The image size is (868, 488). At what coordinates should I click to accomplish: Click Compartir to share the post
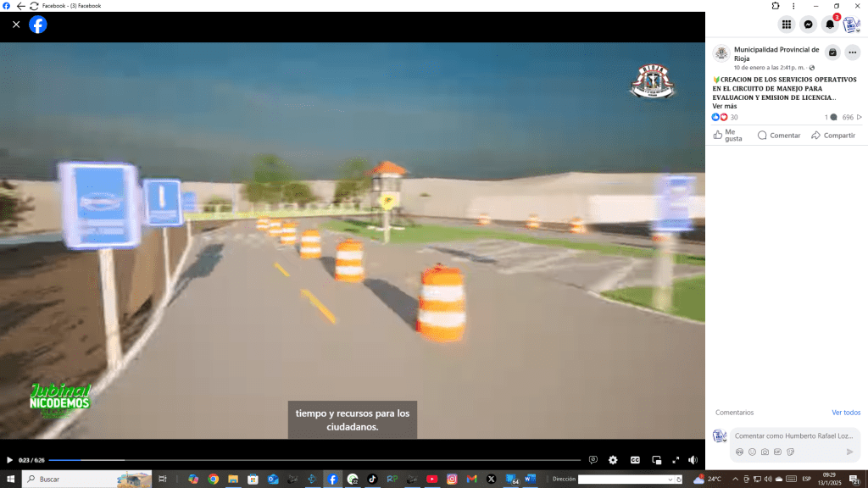[833, 136]
